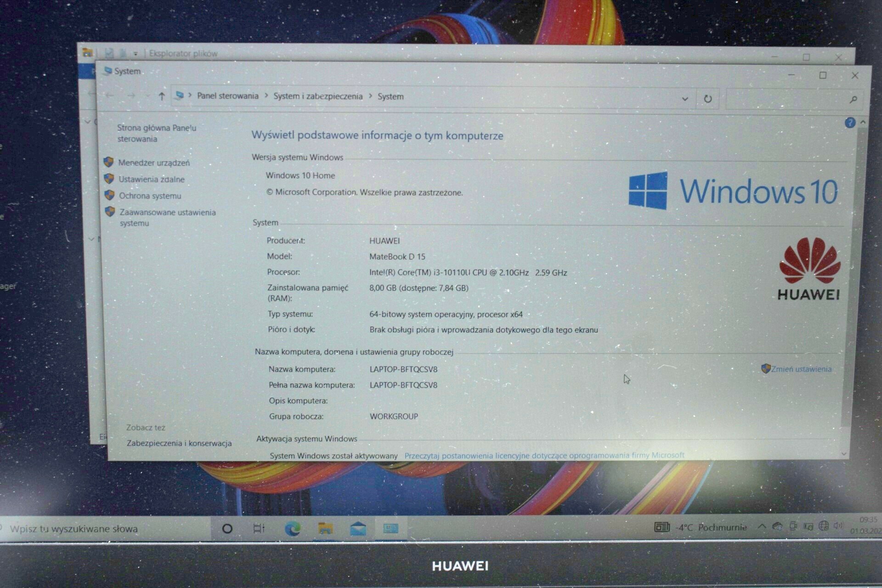Open recent locations dropdown arrow

pyautogui.click(x=147, y=96)
